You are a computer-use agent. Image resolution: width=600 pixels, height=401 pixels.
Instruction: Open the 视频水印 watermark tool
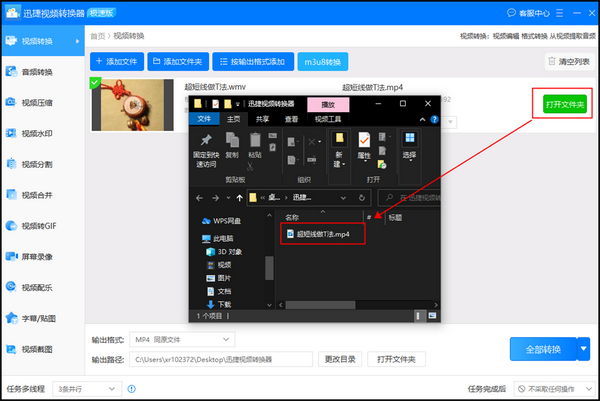pos(37,133)
